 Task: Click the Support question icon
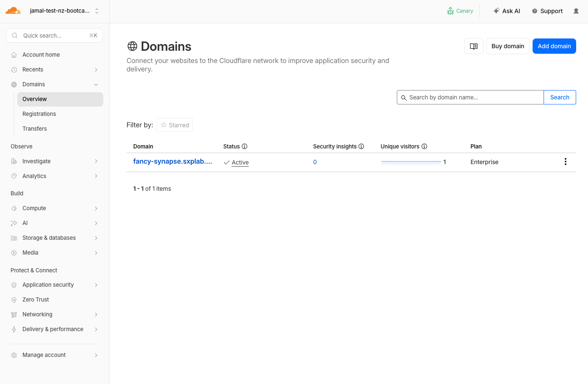535,11
